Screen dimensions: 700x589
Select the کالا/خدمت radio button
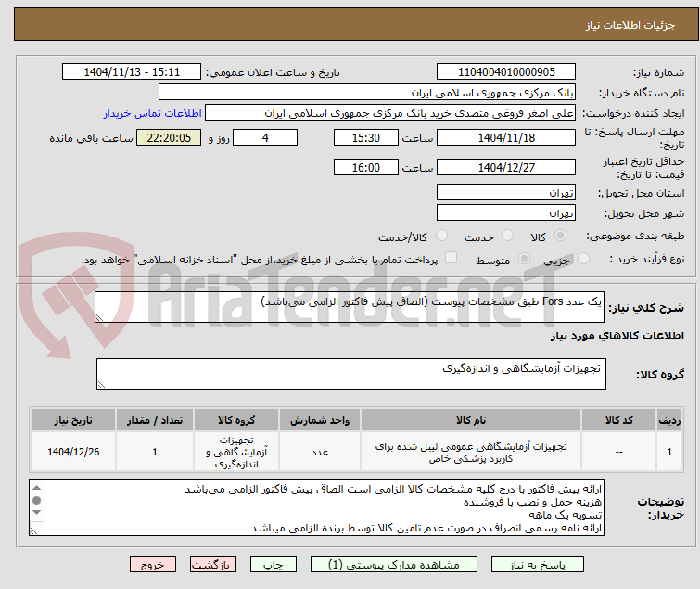pyautogui.click(x=441, y=236)
